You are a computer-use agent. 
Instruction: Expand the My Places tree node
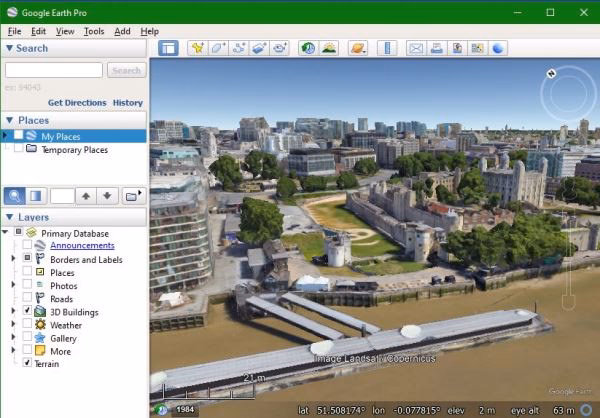coord(5,136)
